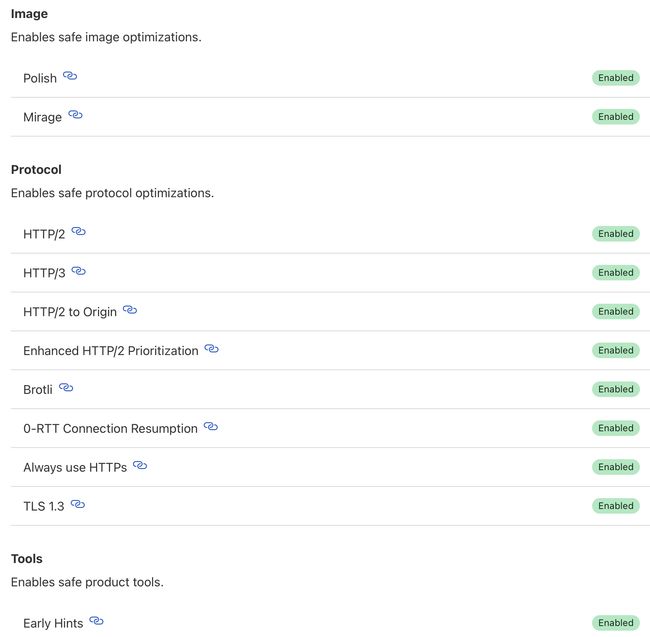
Task: Open the Early Hints link icon
Action: click(96, 621)
